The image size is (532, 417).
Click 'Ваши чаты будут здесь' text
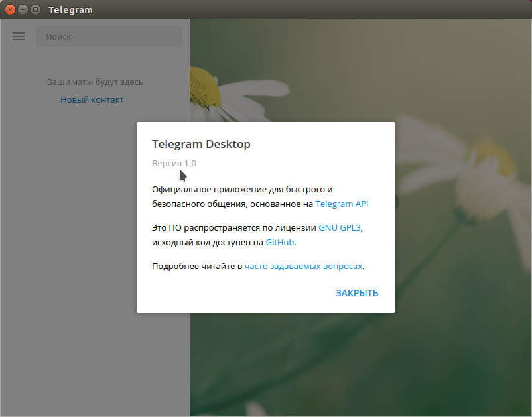pyautogui.click(x=95, y=82)
